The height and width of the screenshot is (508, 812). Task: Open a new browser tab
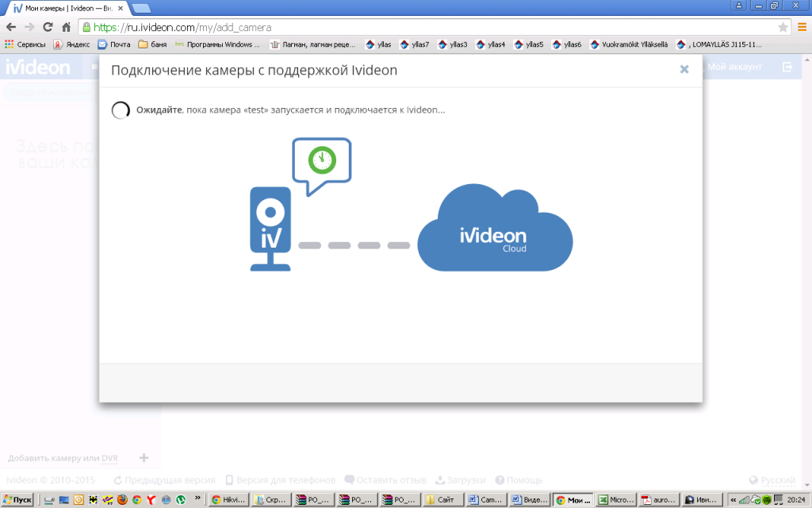142,8
